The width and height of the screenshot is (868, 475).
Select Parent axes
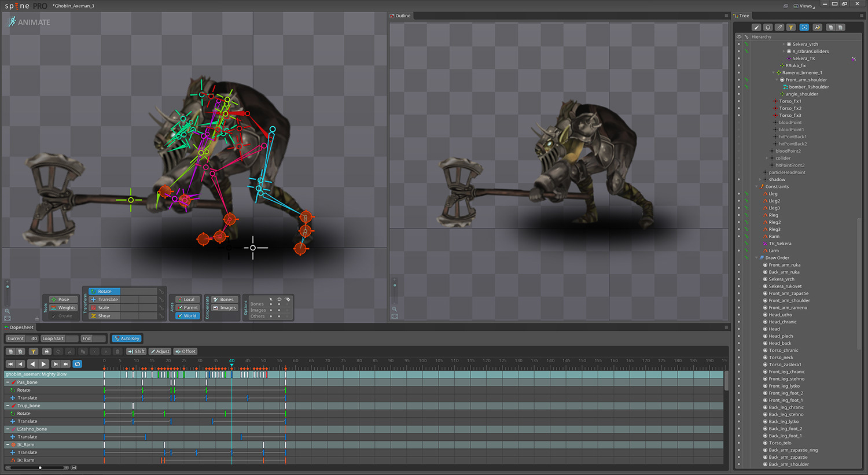click(189, 308)
